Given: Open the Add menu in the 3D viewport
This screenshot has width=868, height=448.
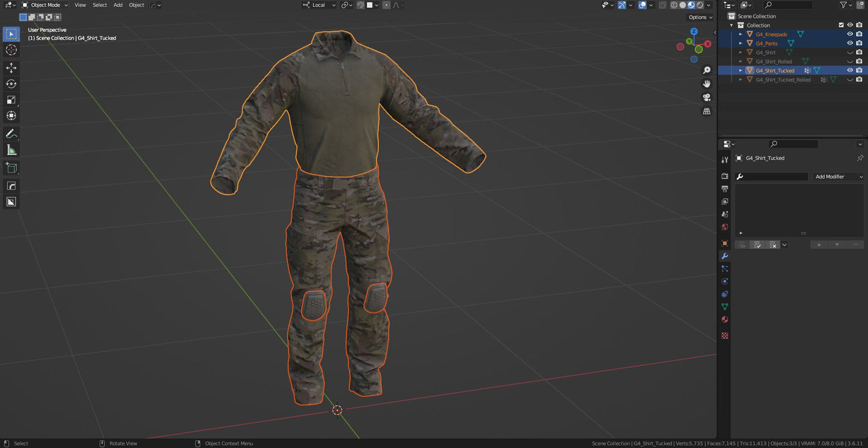Looking at the screenshot, I should click(118, 5).
